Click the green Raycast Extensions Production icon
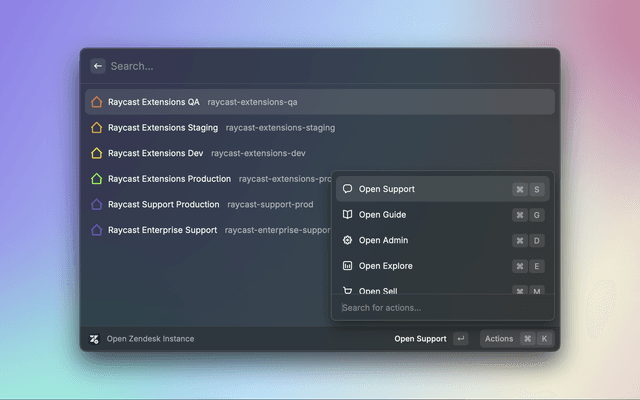This screenshot has width=640, height=400. (x=96, y=179)
